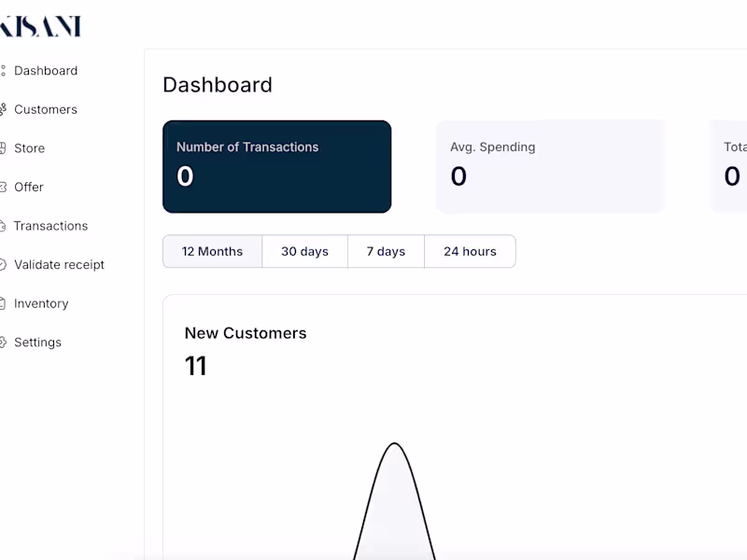747x560 pixels.
Task: Open Customers via its people icon
Action: (3, 109)
